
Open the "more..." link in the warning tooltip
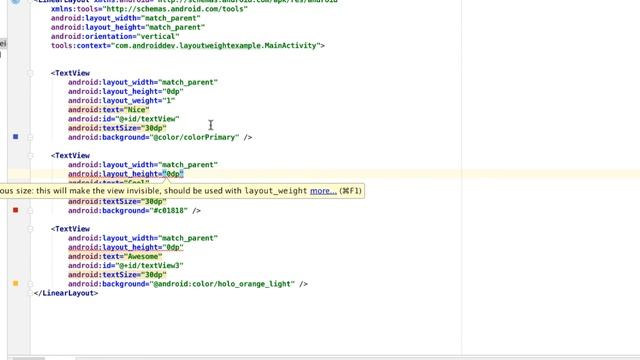pos(323,191)
